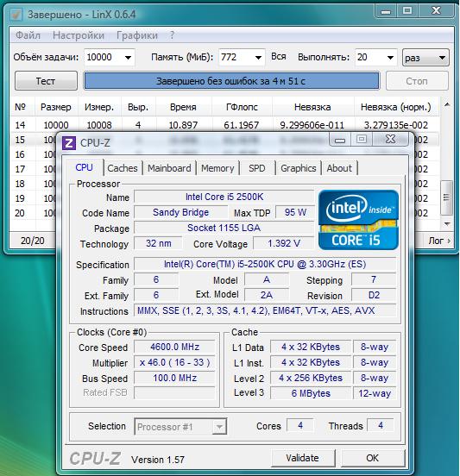Switch to the Graphics tab

tap(299, 168)
